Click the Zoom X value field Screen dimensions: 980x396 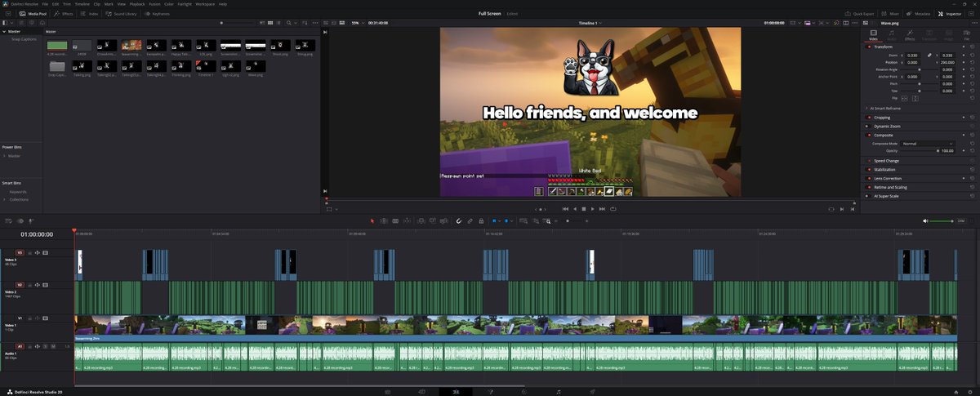[911, 55]
